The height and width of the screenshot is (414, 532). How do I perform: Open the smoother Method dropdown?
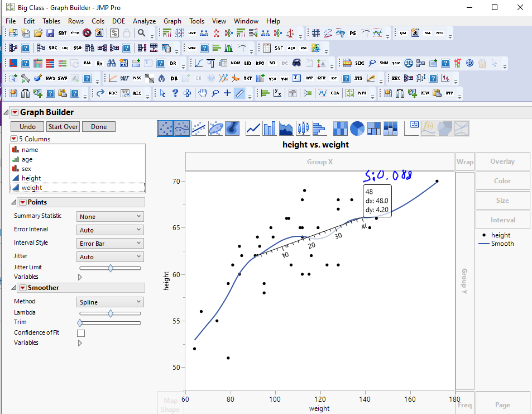coord(110,302)
